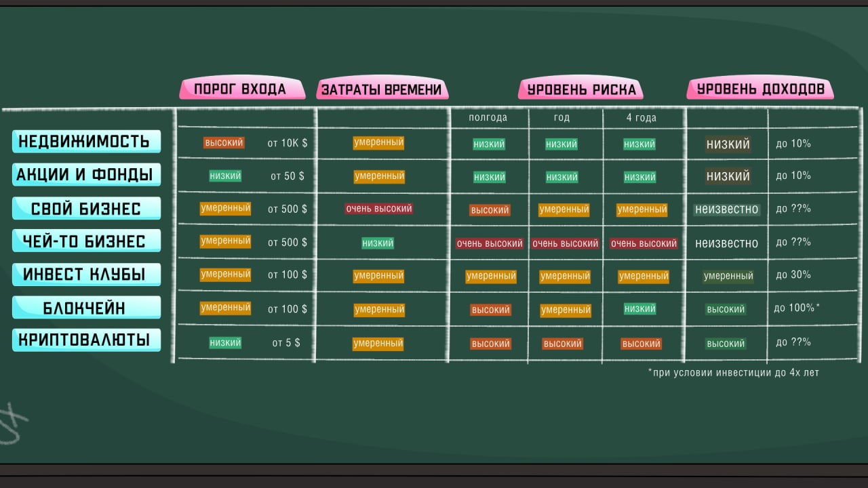Click неизвестно income in ЧЕЙ-ТО БИЗНЕС row
The height and width of the screenshot is (488, 868).
pyautogui.click(x=726, y=243)
